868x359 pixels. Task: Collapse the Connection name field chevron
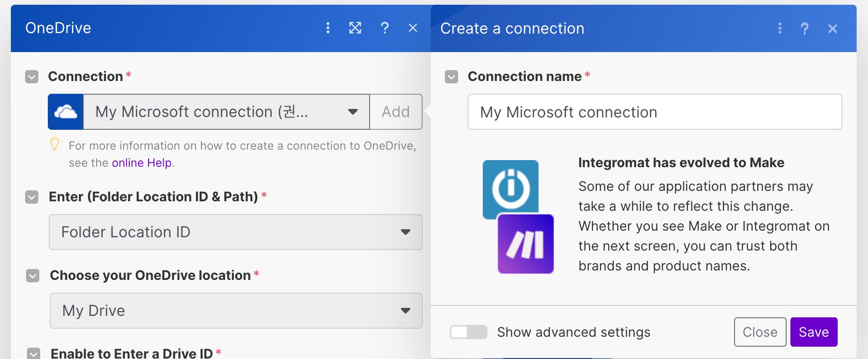(452, 77)
